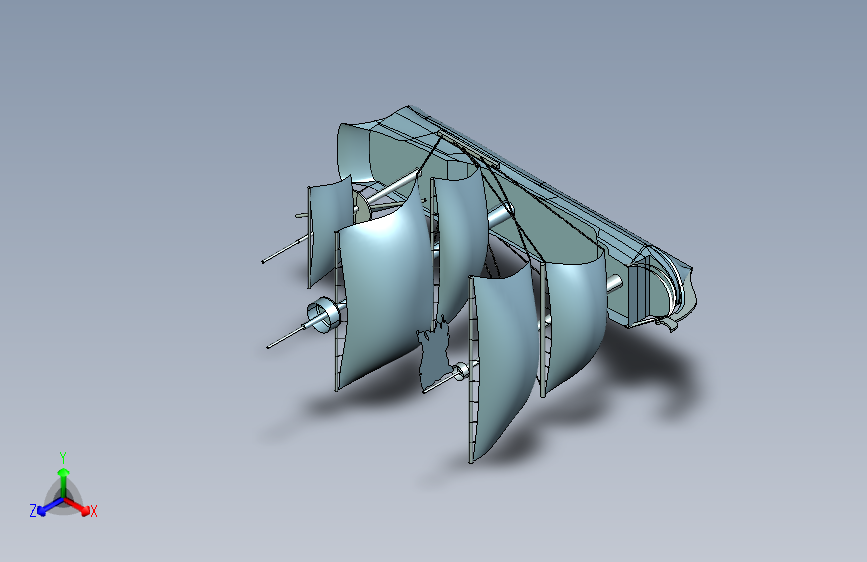
Task: Click the red X axis of the triad
Action: pos(77,505)
